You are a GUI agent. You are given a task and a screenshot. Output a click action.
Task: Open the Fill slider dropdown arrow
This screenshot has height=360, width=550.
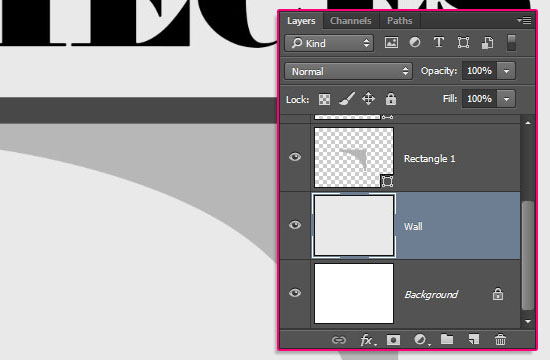tap(506, 99)
